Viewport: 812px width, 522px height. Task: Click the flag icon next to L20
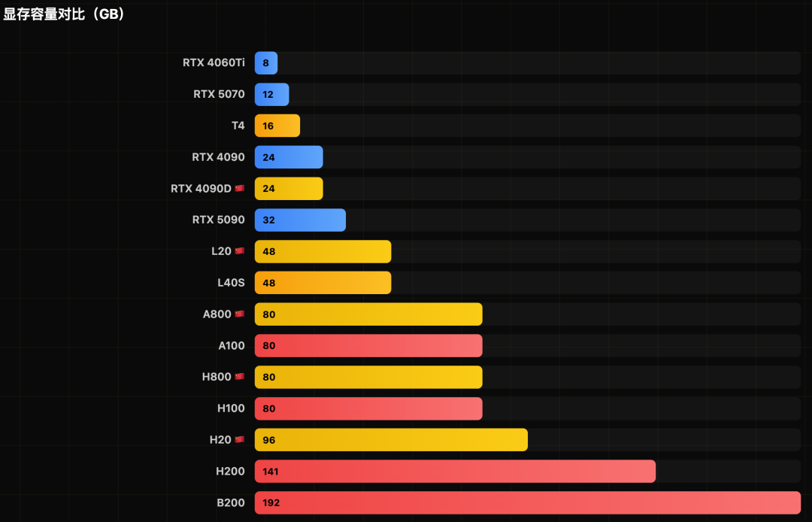tap(239, 251)
